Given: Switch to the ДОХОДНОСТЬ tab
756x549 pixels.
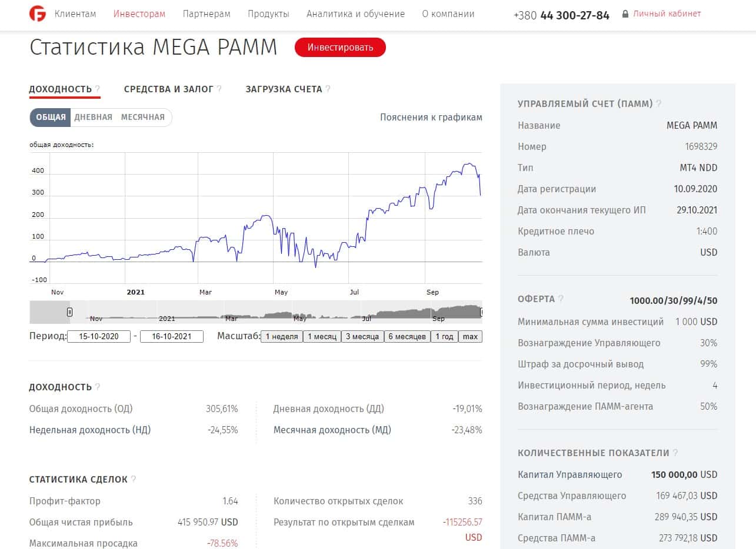Looking at the screenshot, I should [x=61, y=89].
